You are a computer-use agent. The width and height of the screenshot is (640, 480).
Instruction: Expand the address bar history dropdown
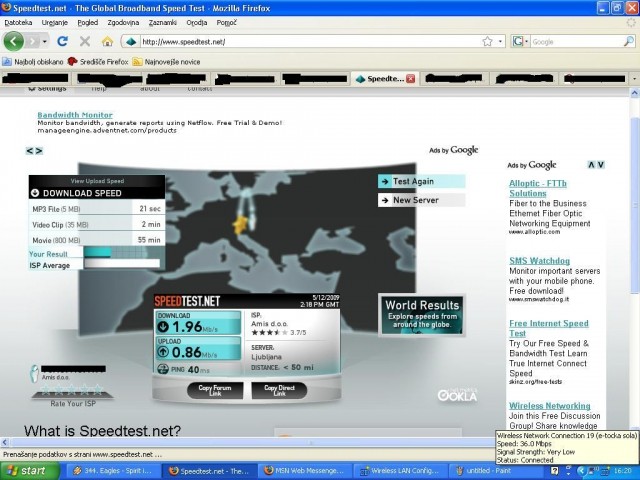point(500,41)
